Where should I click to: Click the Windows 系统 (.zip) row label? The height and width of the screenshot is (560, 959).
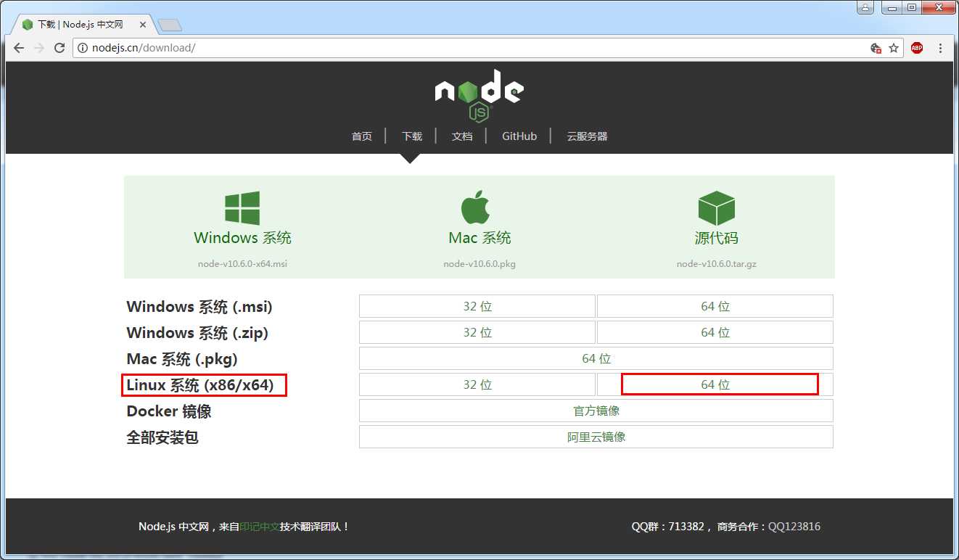click(x=197, y=333)
